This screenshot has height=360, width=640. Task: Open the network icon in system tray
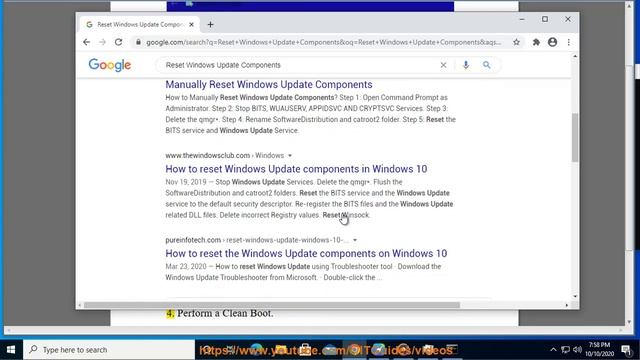(x=565, y=350)
